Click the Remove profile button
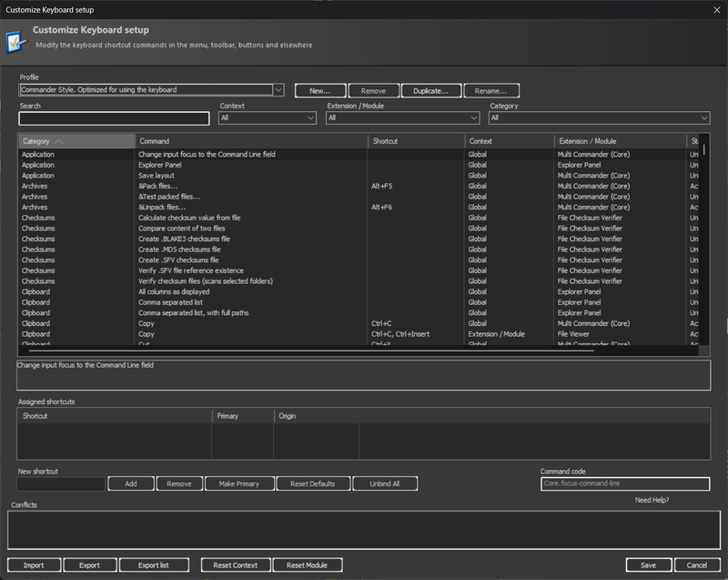 (x=373, y=91)
